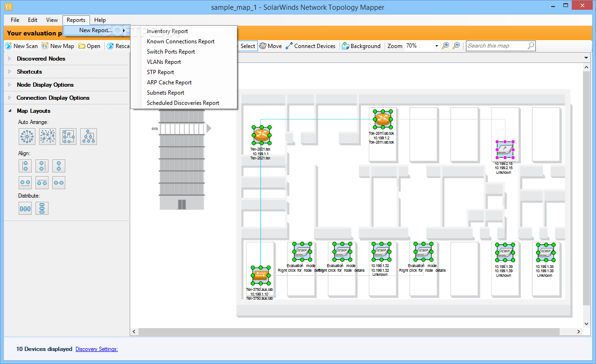
Task: Click the '10 Devices displayed' status text
Action: coord(44,349)
